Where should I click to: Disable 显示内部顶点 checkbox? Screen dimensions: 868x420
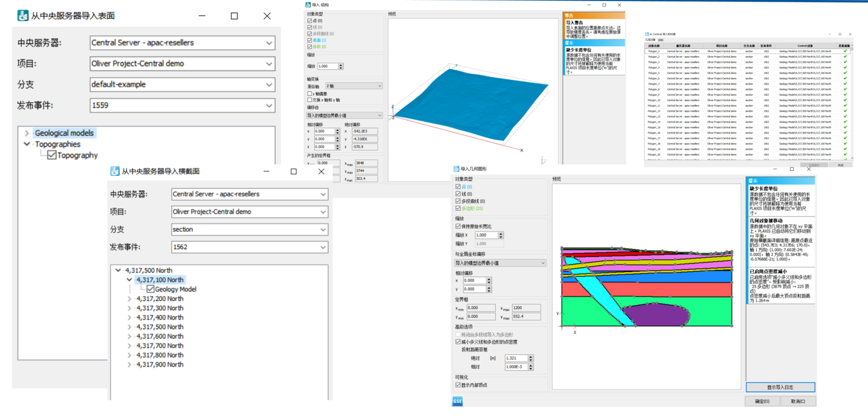458,385
